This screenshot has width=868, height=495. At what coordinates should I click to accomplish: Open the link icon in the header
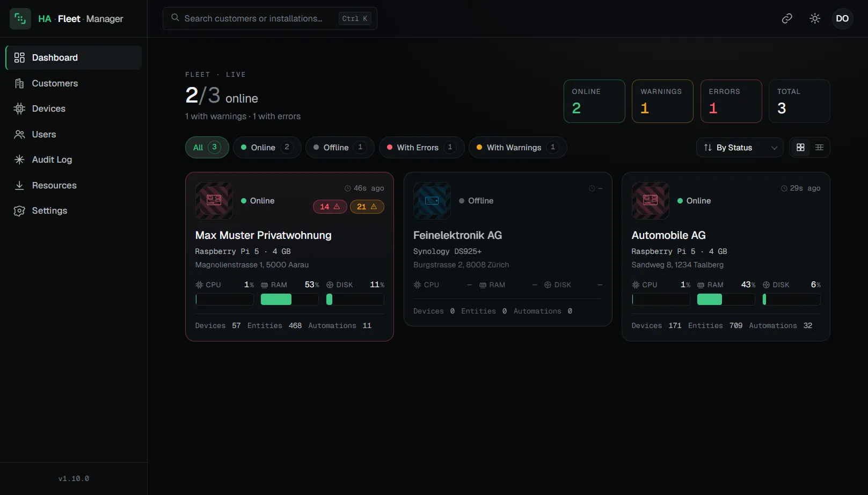pos(787,19)
